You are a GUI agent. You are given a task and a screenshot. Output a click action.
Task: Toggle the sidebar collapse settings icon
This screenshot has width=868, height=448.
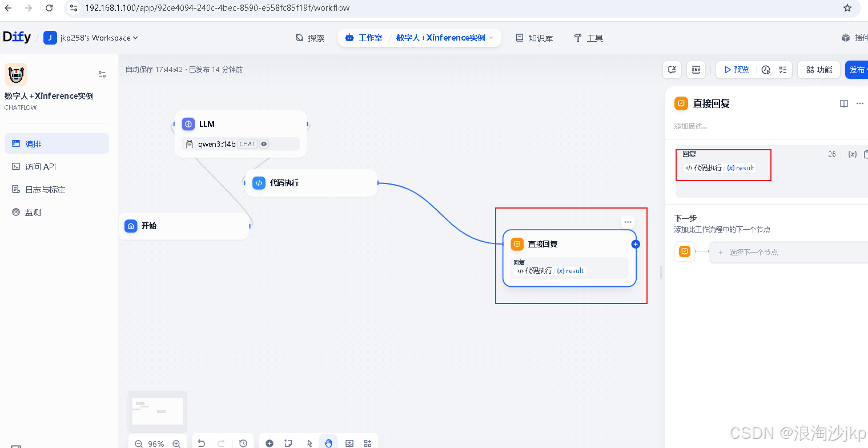click(102, 74)
